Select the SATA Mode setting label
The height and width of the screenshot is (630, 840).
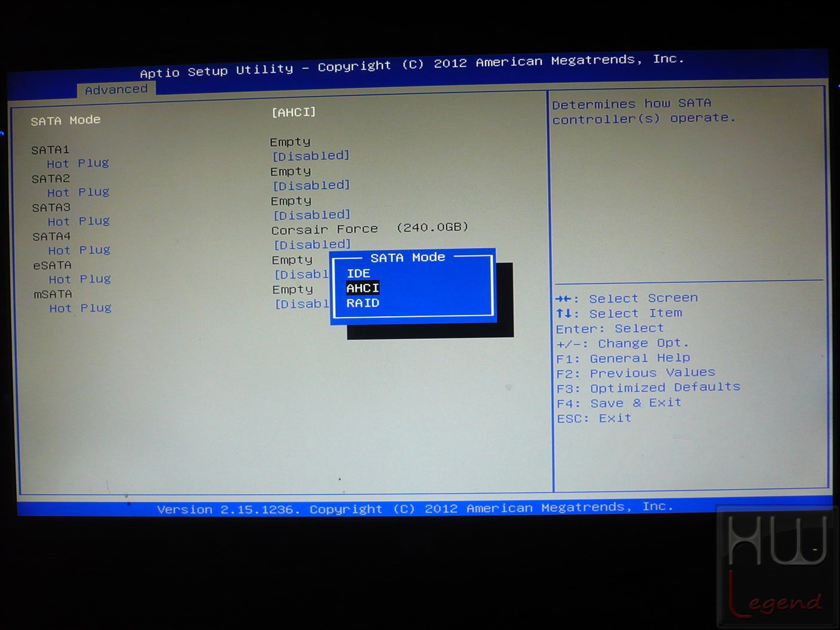tap(66, 121)
